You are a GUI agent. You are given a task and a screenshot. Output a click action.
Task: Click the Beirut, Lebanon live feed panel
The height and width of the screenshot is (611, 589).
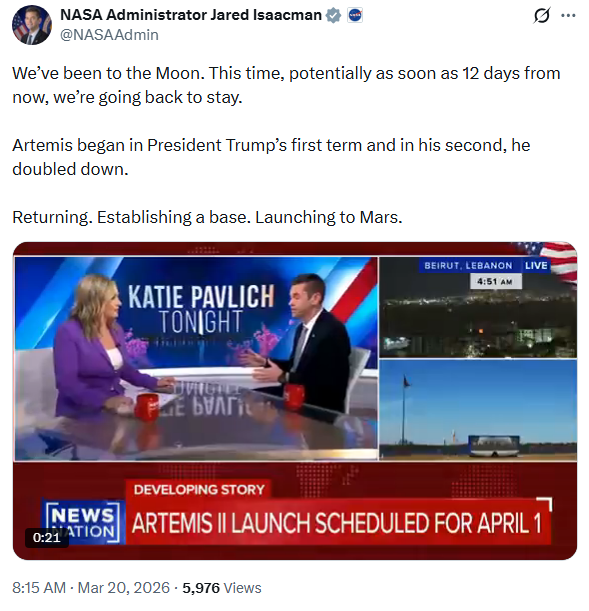478,307
